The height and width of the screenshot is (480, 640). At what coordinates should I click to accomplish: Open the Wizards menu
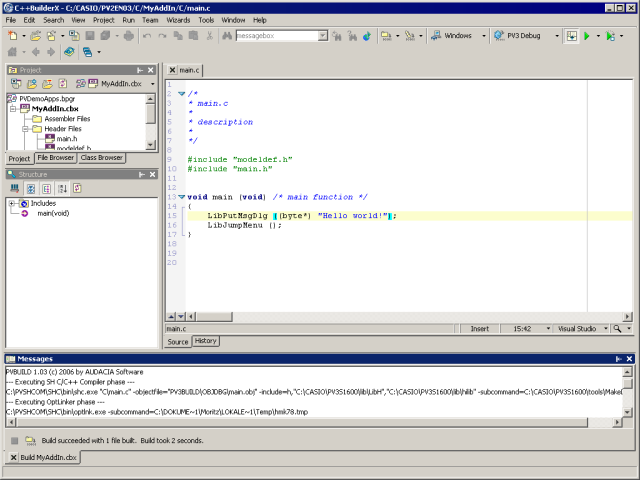tap(178, 20)
